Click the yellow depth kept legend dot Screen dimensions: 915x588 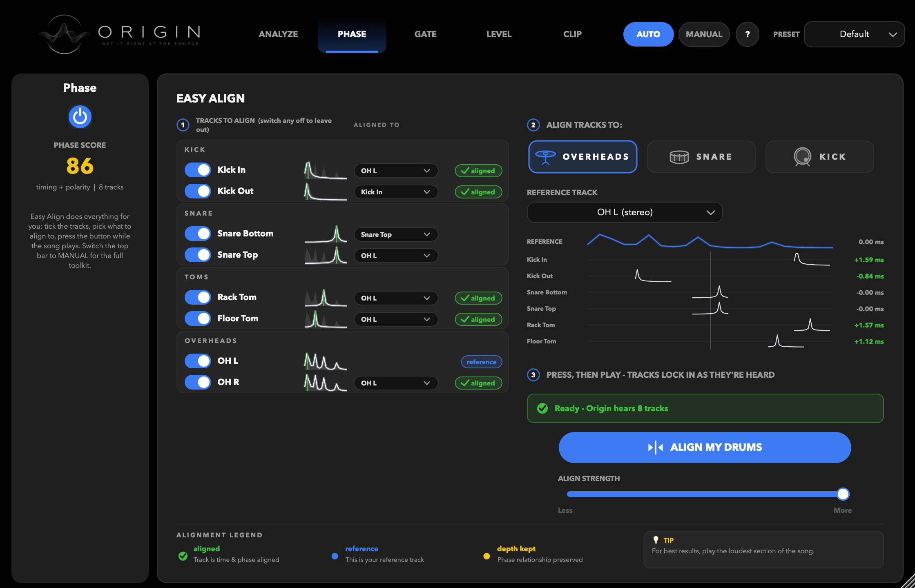click(487, 556)
